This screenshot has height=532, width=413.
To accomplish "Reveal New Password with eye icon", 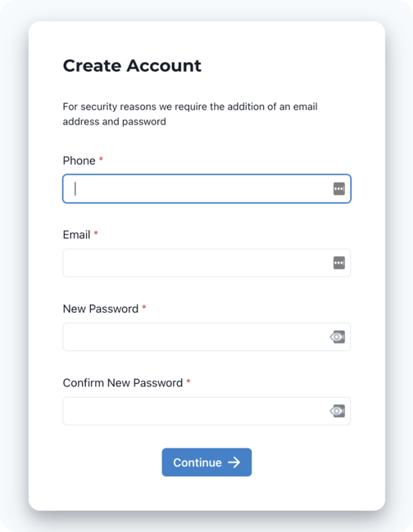I will [338, 337].
